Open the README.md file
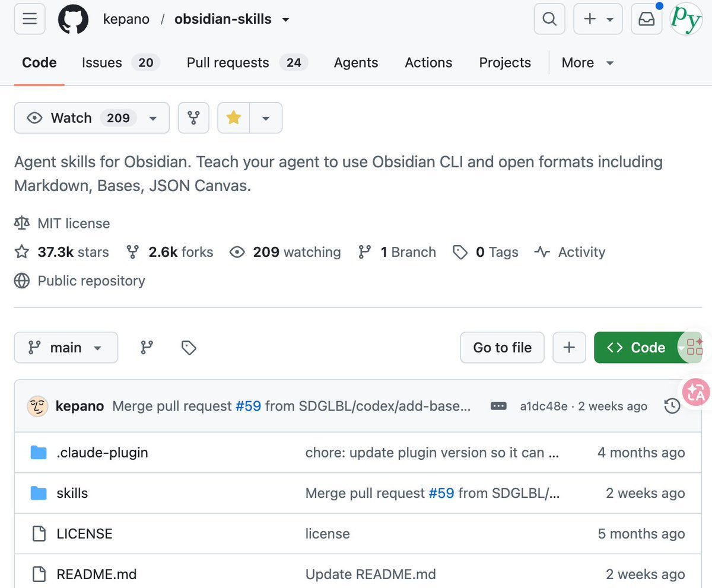Screen dimensions: 712x588 pos(97,574)
